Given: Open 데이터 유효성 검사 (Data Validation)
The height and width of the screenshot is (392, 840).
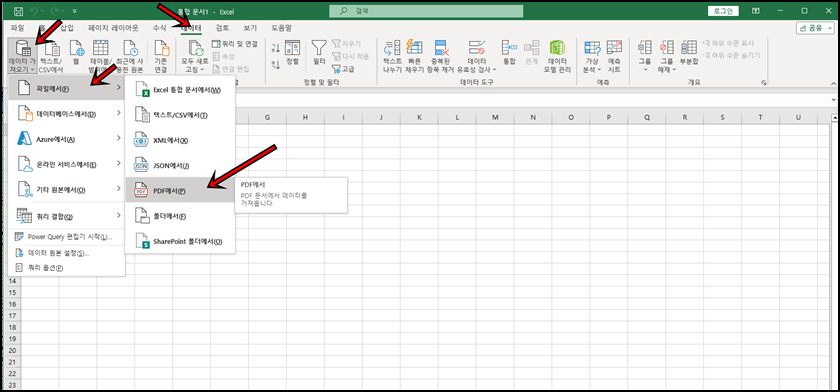Looking at the screenshot, I should [476, 56].
